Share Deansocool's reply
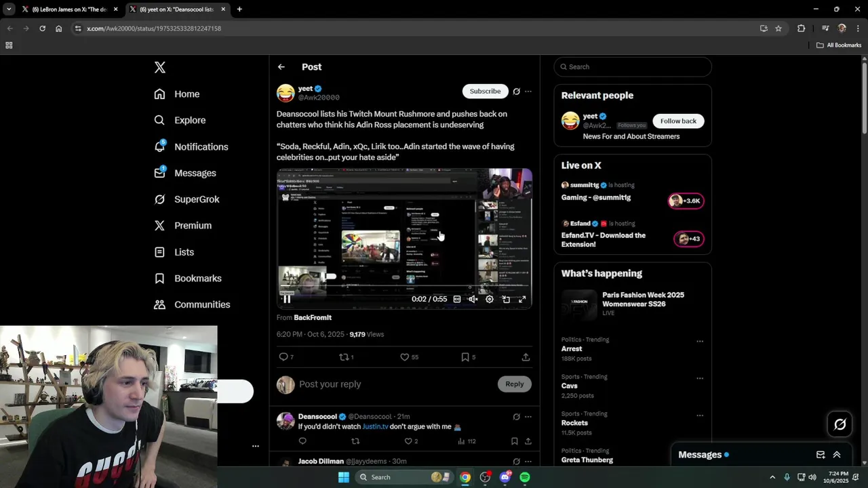The height and width of the screenshot is (488, 868). pyautogui.click(x=528, y=441)
